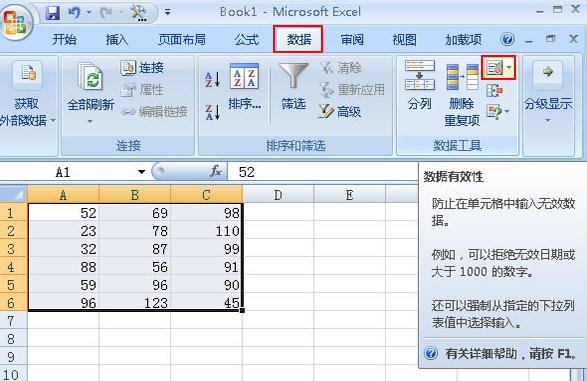This screenshot has width=587, height=381.
Task: Click the Consolidate icon below Data Validation
Action: tap(494, 91)
